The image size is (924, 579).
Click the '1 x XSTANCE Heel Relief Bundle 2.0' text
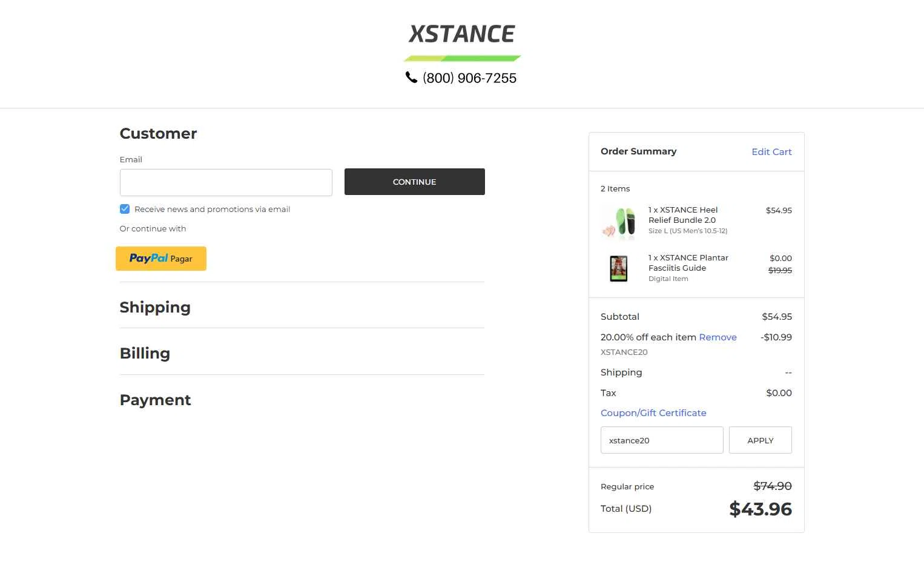[683, 215]
